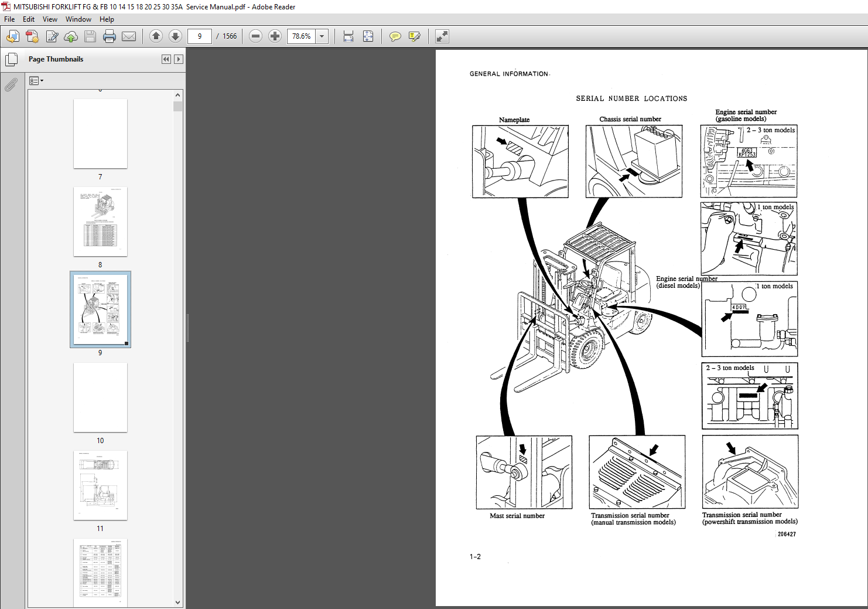The height and width of the screenshot is (609, 868).
Task: Click the Create PDF online icon
Action: pyautogui.click(x=32, y=36)
